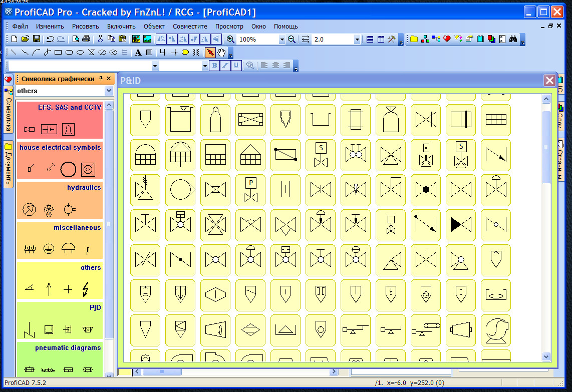572x392 pixels.
Task: Choose the circle with arrow pump symbol
Action: coord(181,190)
